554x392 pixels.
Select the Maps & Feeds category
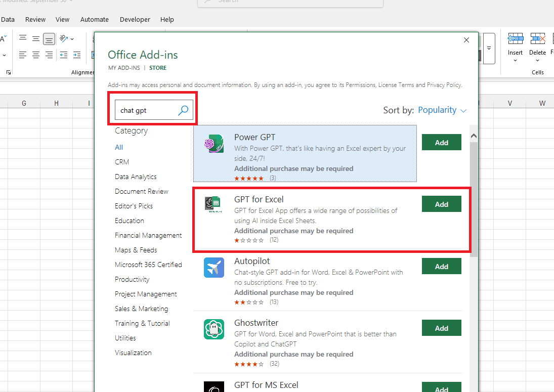[136, 250]
